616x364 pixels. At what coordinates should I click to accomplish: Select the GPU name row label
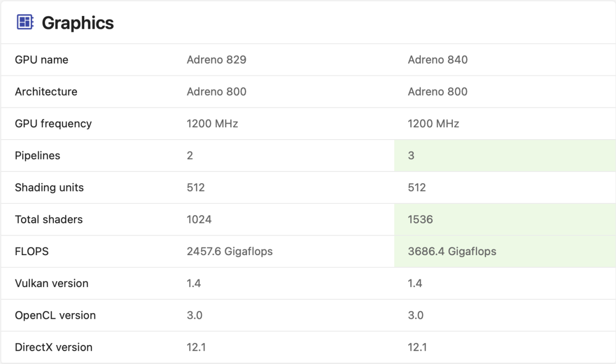42,60
